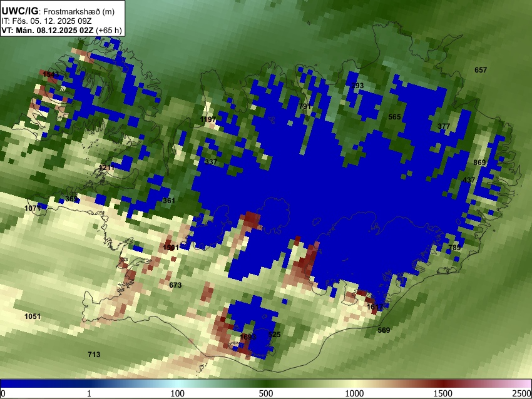Click the IT: Fös. 05. 12. 2025 09Z line
The height and width of the screenshot is (399, 532).
48,21
